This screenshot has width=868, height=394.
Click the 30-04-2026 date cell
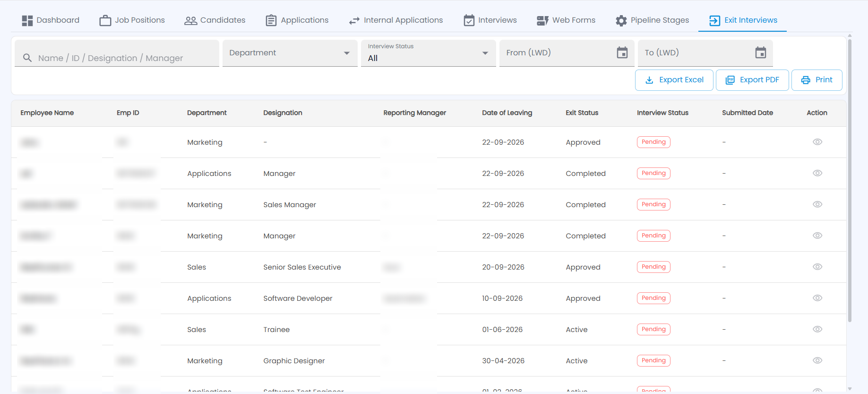pos(503,361)
